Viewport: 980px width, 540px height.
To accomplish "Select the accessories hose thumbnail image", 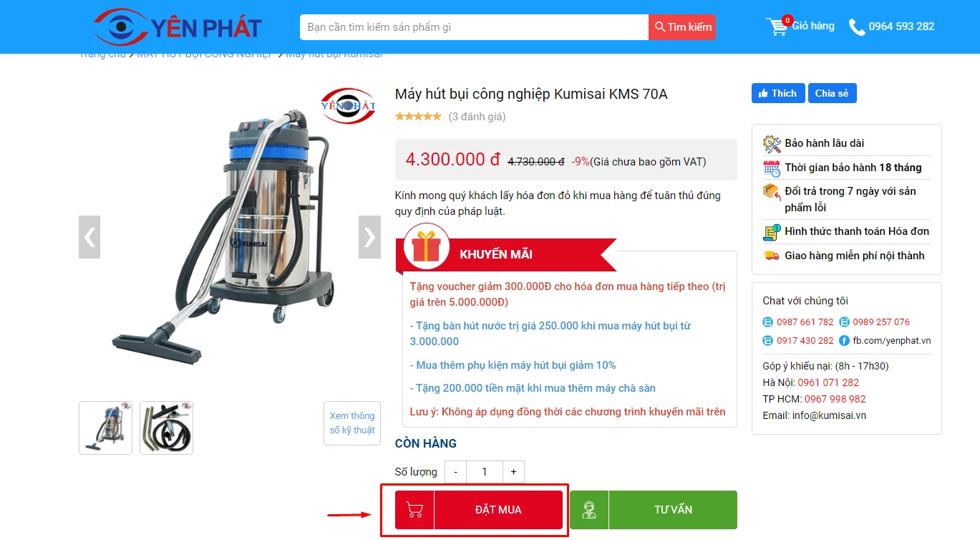I will point(166,428).
